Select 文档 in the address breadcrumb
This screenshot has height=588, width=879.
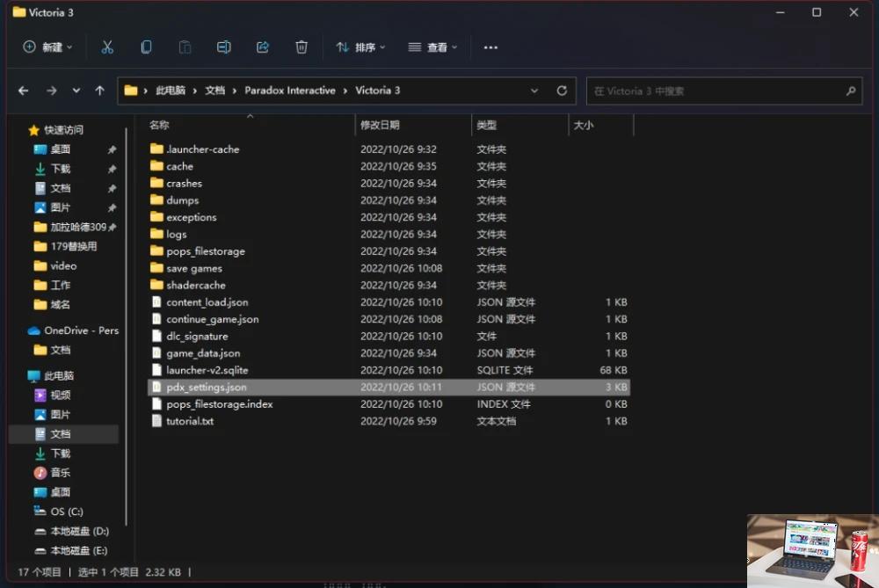coord(214,91)
